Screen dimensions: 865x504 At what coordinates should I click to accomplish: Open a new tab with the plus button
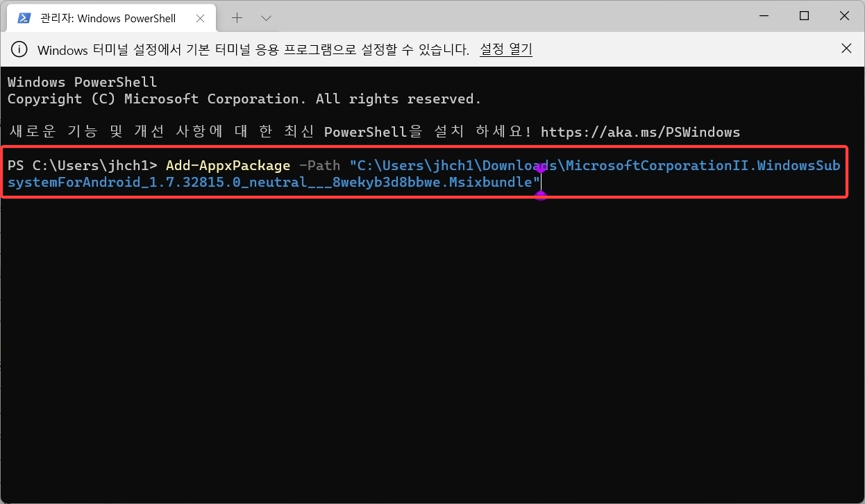tap(237, 17)
